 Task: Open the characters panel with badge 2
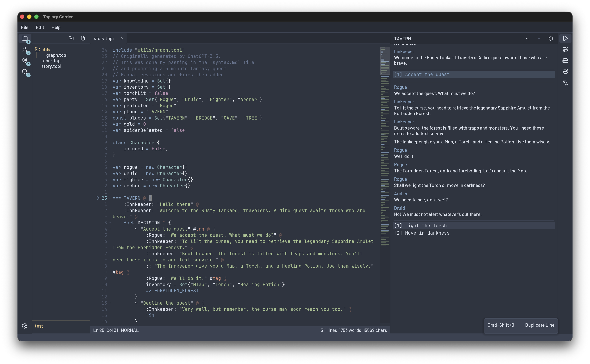[25, 50]
